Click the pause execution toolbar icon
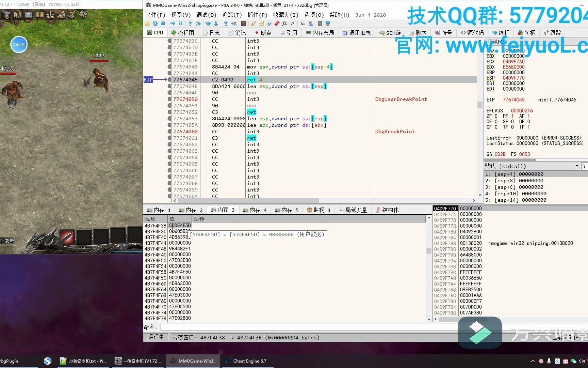This screenshot has width=588, height=368. [x=181, y=24]
